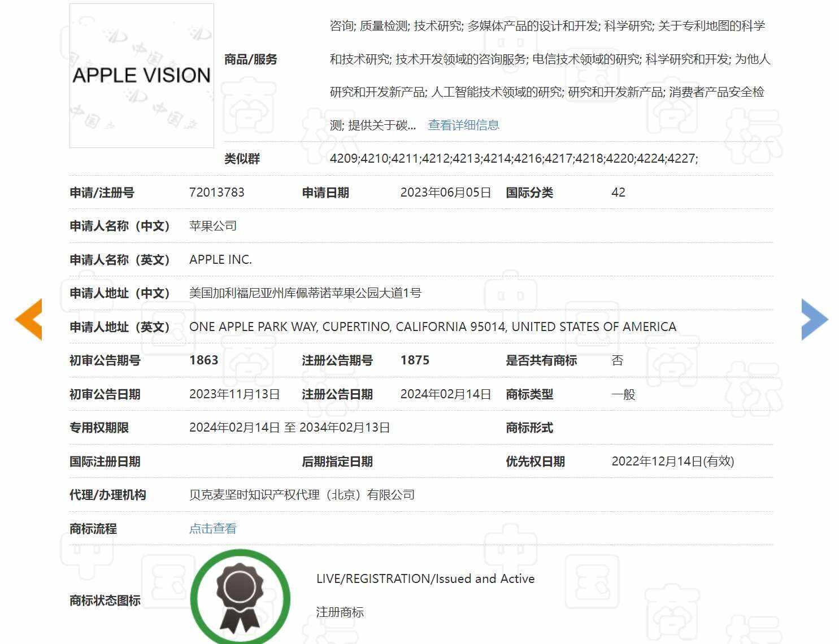Click the applicant name APPLE INC.
This screenshot has width=839, height=644.
pos(220,260)
